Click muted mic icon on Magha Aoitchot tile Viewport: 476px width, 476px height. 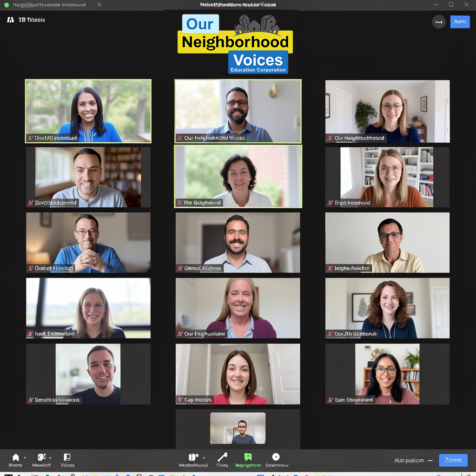point(330,268)
